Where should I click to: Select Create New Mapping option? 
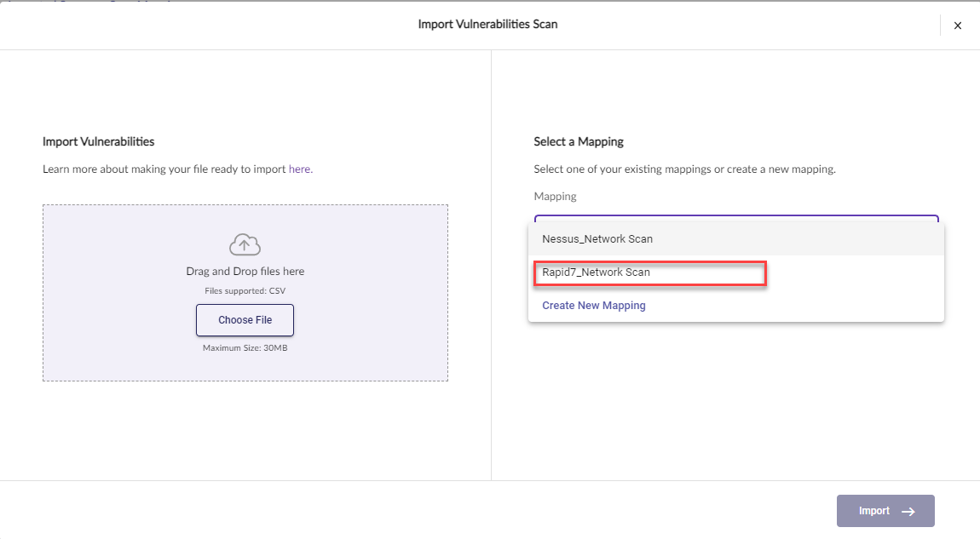pos(593,306)
